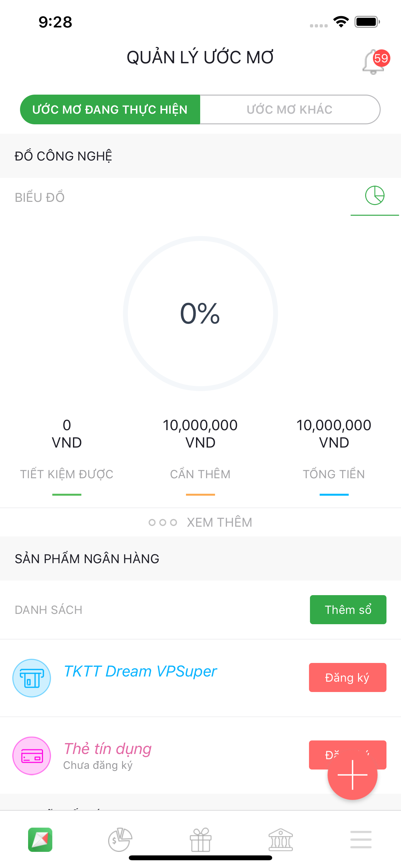
Task: Open the hamburger menu tab
Action: [x=361, y=839]
